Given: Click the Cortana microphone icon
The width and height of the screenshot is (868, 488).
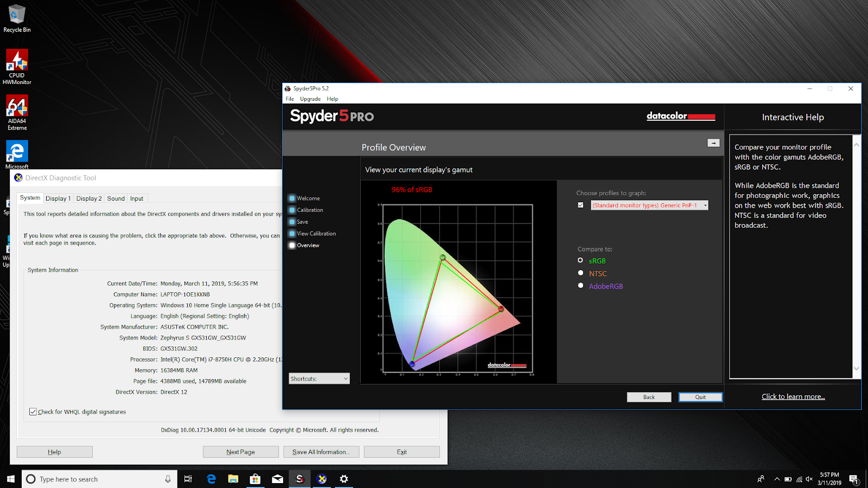Looking at the screenshot, I should pyautogui.click(x=168, y=479).
